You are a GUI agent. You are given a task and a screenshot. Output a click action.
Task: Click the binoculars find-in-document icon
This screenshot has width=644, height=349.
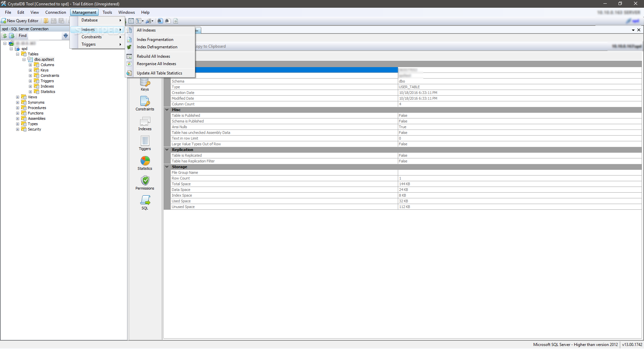tap(160, 21)
